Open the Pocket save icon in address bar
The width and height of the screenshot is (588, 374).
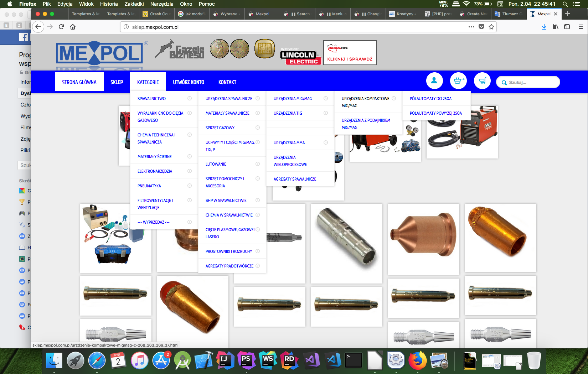click(x=481, y=27)
